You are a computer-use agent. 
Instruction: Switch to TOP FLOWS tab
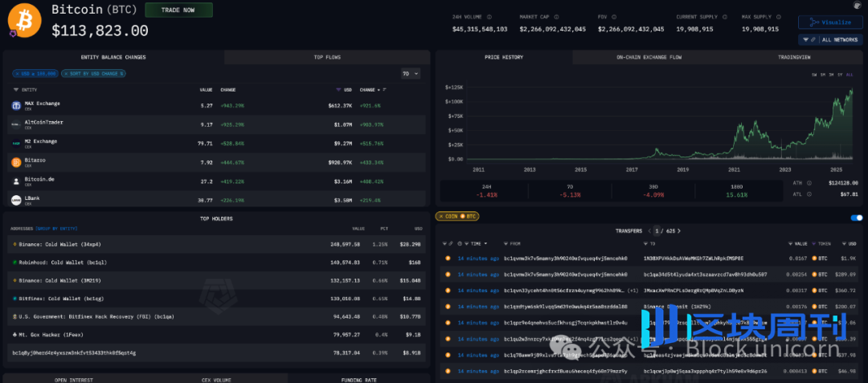(327, 57)
